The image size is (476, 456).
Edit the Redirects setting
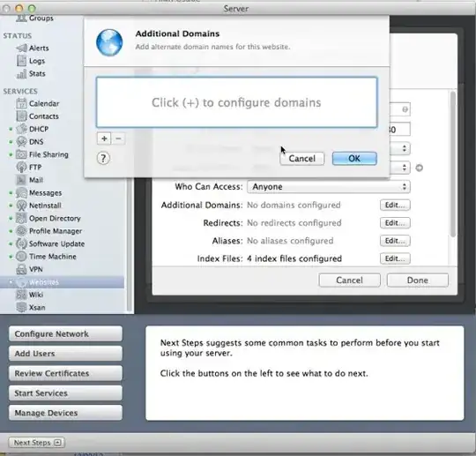(x=395, y=223)
